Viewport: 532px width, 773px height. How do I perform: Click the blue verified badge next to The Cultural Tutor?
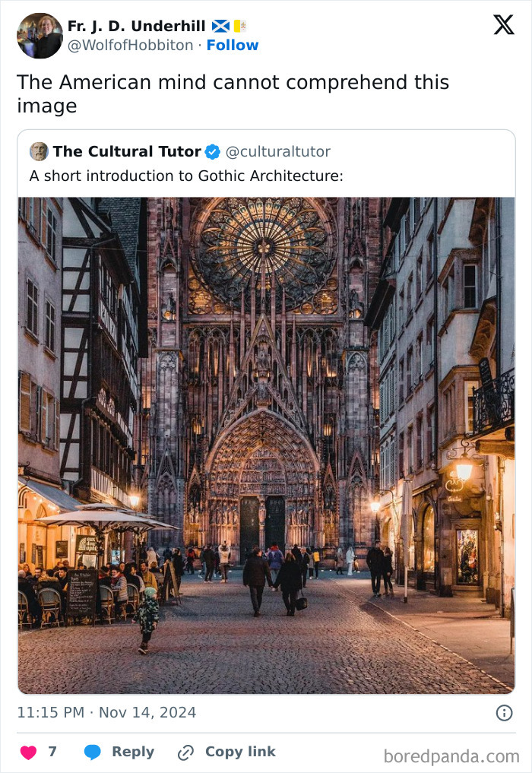(211, 151)
